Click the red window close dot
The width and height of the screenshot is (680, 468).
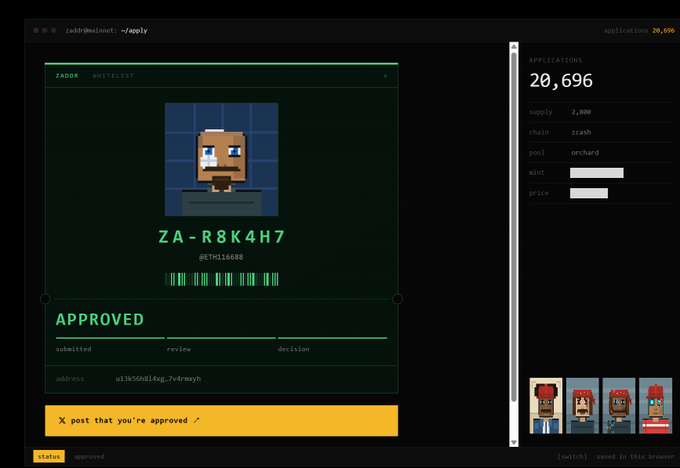36,30
